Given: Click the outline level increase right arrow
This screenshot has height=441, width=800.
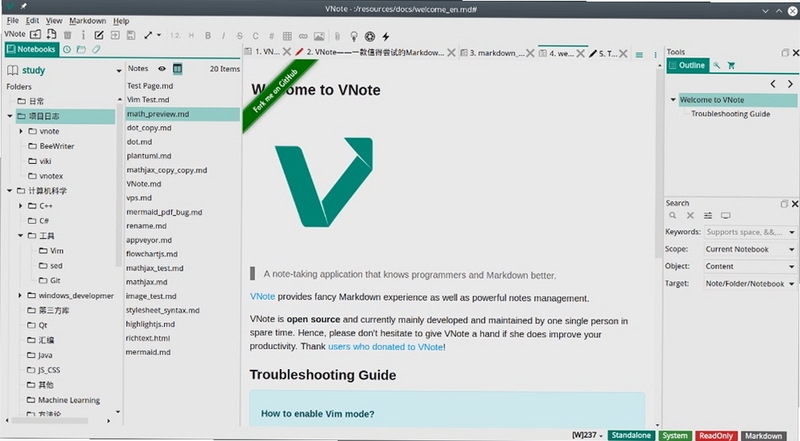Looking at the screenshot, I should 790,84.
